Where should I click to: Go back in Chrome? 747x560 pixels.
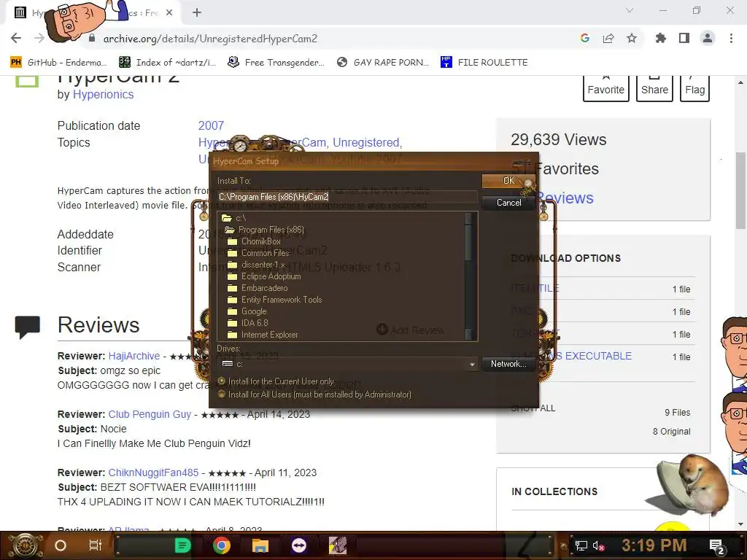(16, 39)
